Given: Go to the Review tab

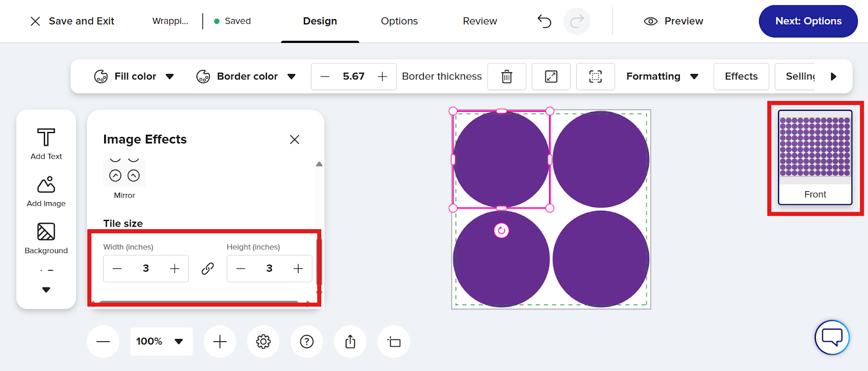Looking at the screenshot, I should pyautogui.click(x=480, y=21).
